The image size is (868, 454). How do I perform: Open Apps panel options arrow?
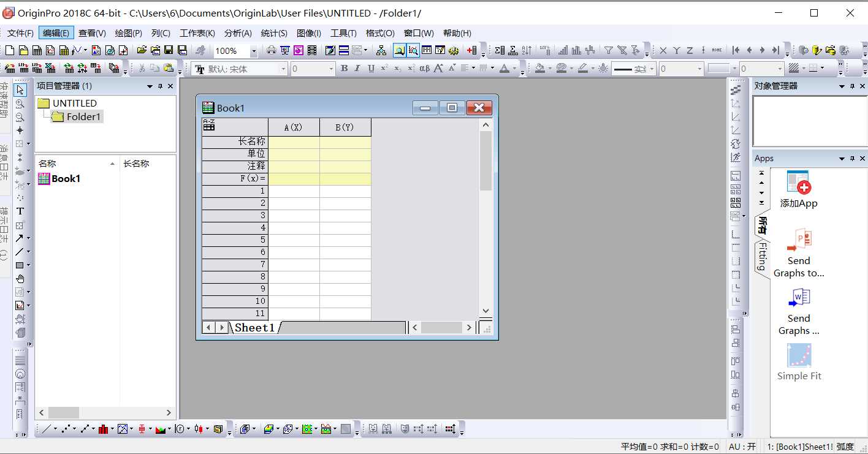(842, 159)
